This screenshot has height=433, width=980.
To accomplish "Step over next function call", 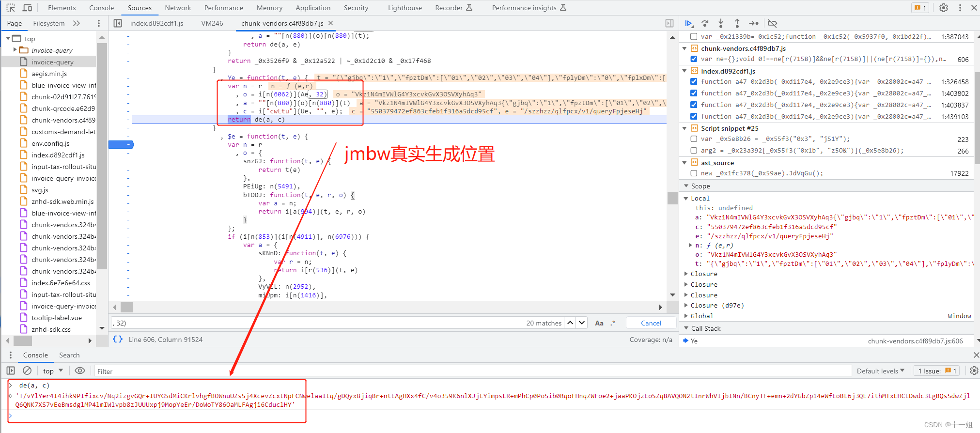I will 705,23.
